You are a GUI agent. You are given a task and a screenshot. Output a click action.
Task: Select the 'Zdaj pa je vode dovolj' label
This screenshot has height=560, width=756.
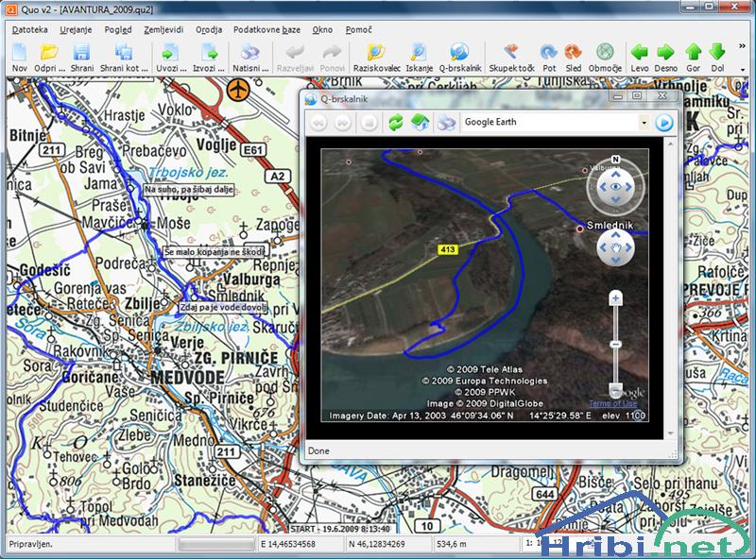[x=224, y=307]
